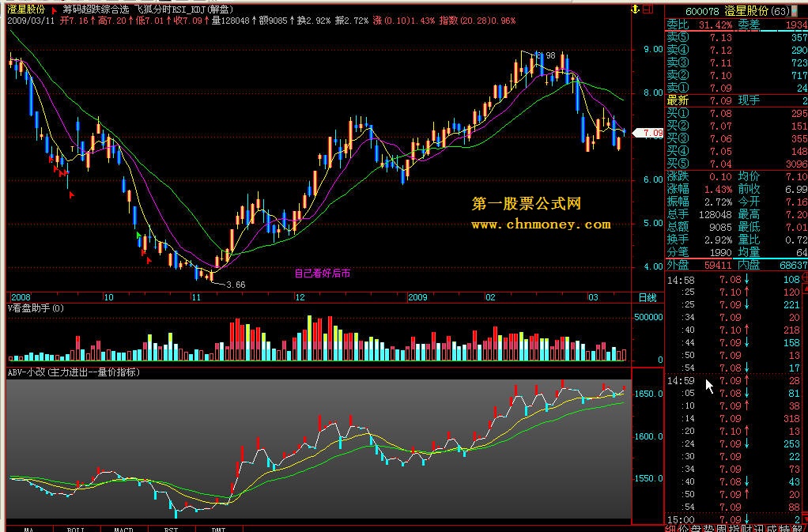This screenshot has width=808, height=532.
Task: Select the 2008 label on the time axis
Action: click(21, 297)
